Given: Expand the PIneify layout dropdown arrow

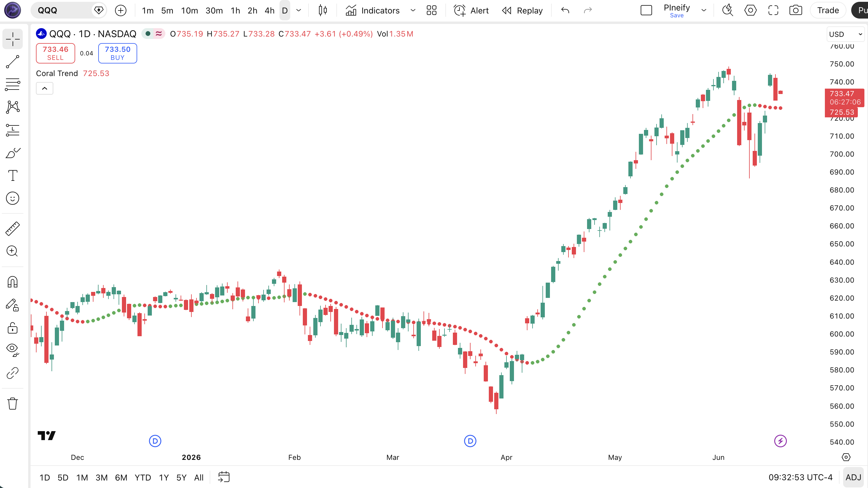Looking at the screenshot, I should [x=704, y=10].
